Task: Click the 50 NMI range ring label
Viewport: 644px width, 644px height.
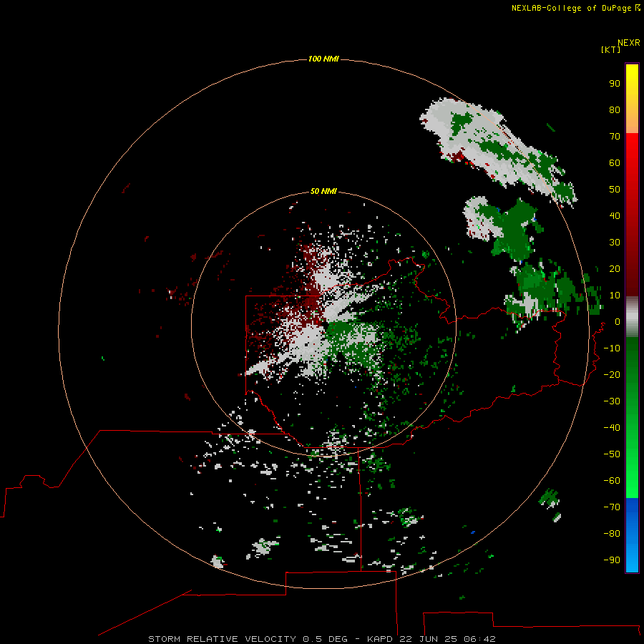Action: coord(323,191)
